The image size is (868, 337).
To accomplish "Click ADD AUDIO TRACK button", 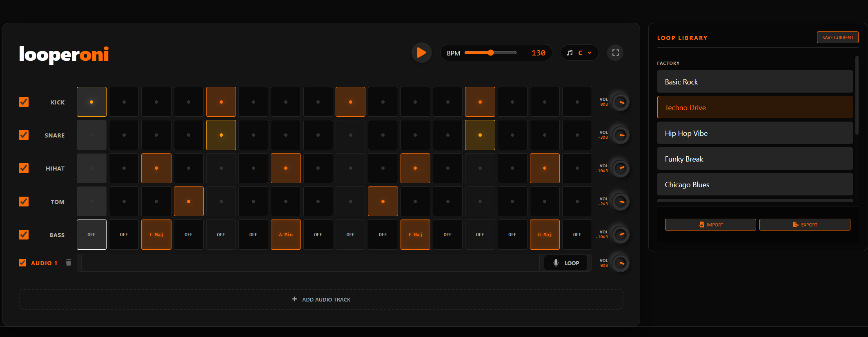I will coord(321,299).
